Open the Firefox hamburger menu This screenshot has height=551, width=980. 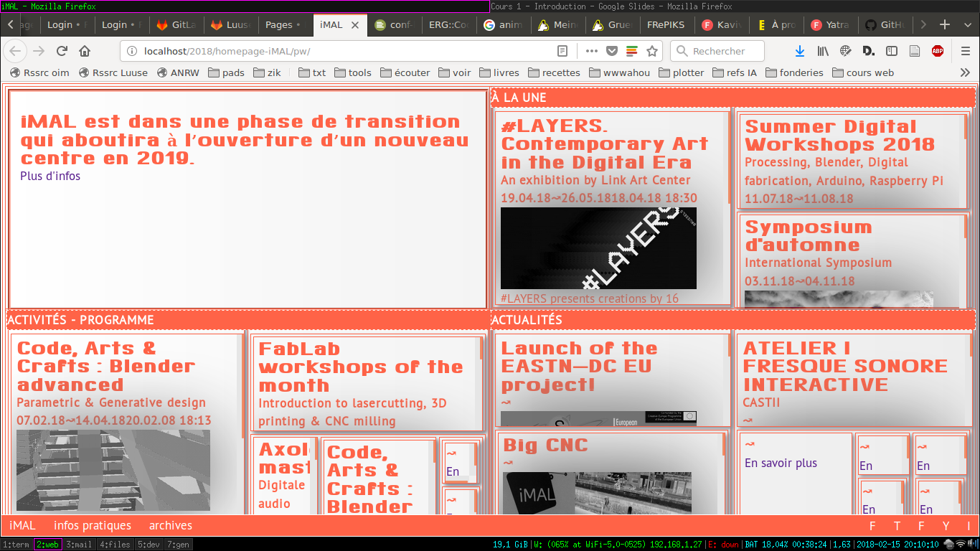tap(966, 51)
